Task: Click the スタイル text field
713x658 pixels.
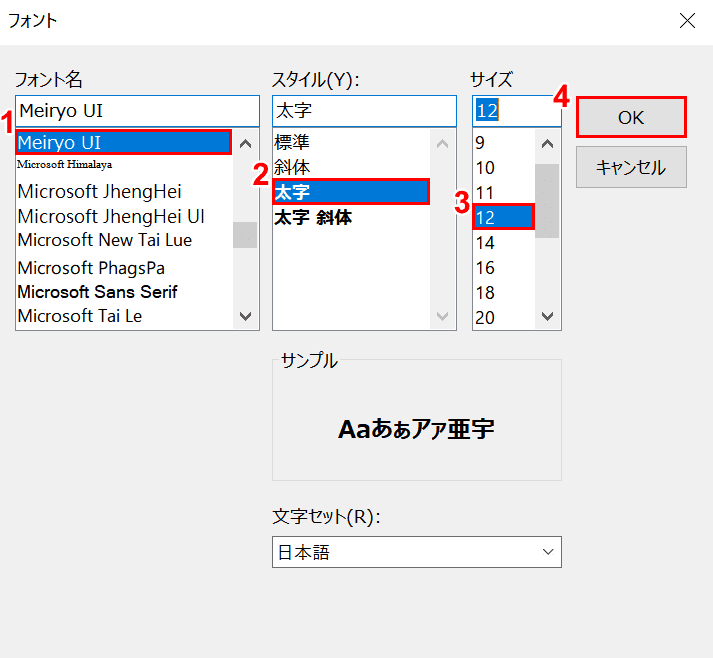Action: click(364, 111)
